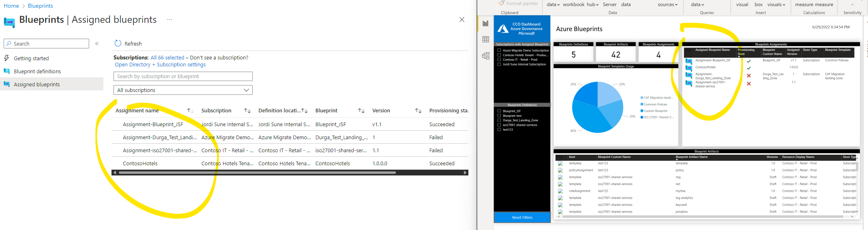
Task: Click Common Policies legend swatch
Action: [x=642, y=104]
